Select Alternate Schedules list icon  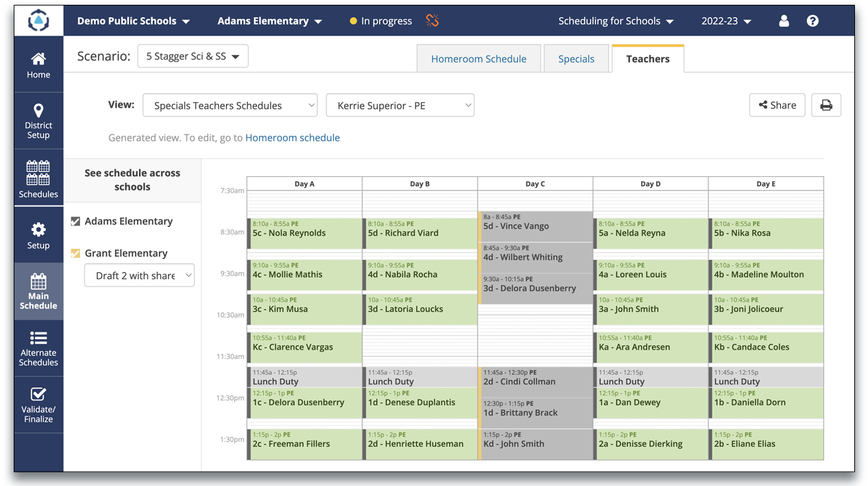pyautogui.click(x=38, y=338)
